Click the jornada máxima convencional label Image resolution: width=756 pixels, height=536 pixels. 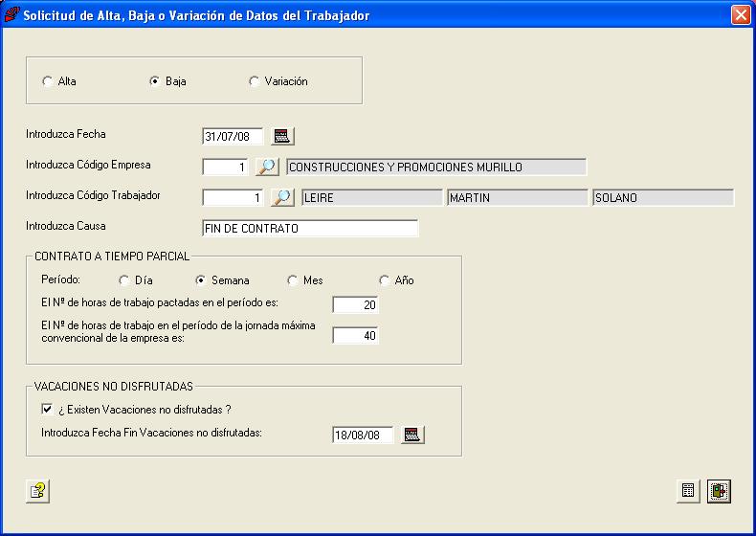[x=178, y=331]
